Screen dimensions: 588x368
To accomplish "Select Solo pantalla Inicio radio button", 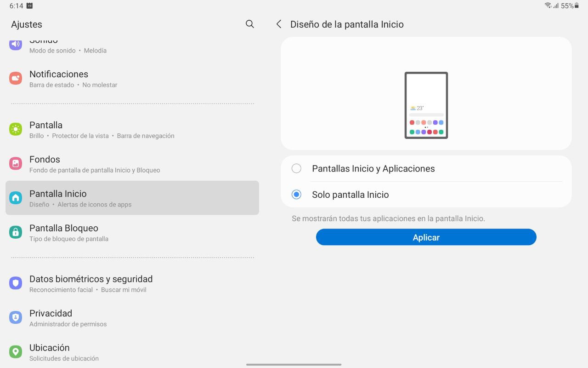I will pyautogui.click(x=296, y=195).
